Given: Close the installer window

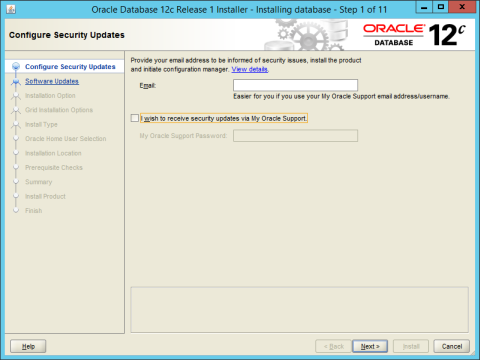Looking at the screenshot, I should [462, 7].
